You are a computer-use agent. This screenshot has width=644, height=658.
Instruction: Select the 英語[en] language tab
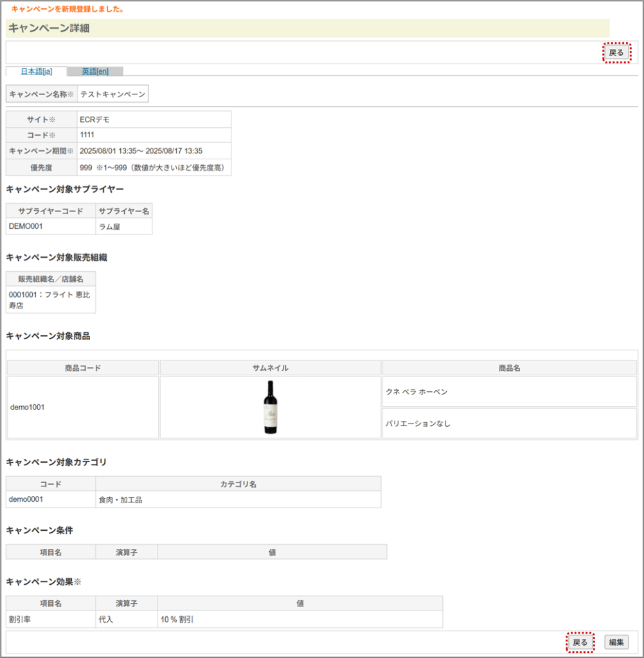tap(95, 71)
